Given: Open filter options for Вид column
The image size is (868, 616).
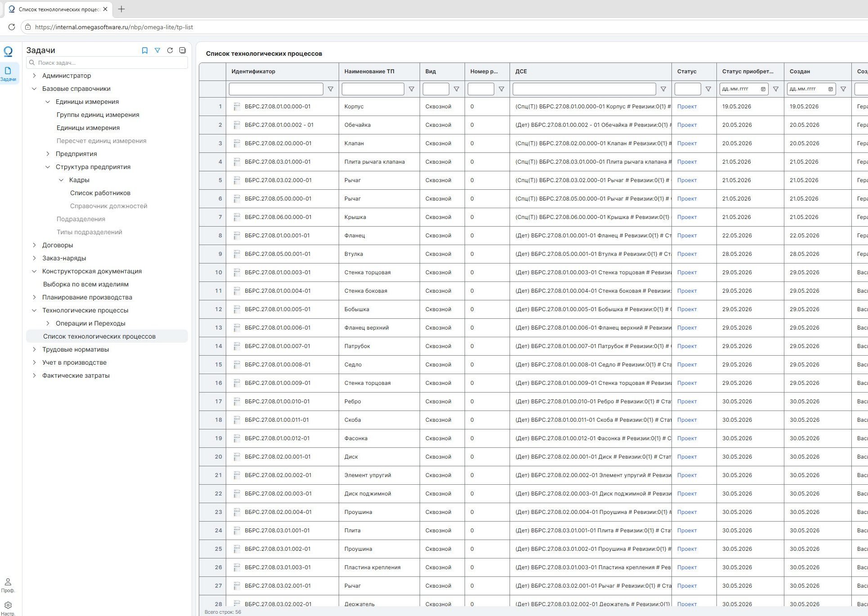Looking at the screenshot, I should tap(456, 89).
